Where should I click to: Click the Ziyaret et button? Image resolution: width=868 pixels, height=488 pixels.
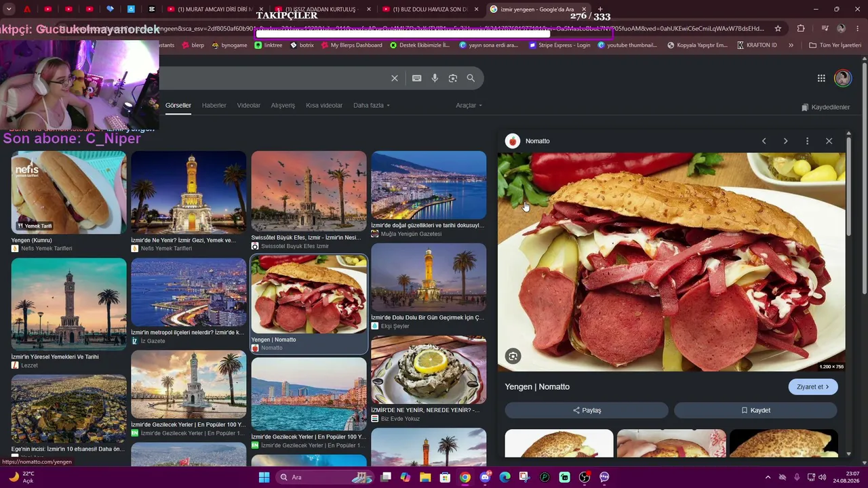(x=813, y=387)
